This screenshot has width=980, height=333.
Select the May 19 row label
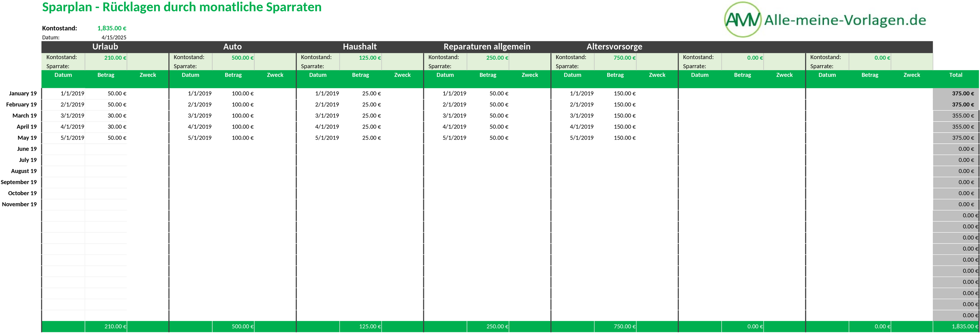(27, 138)
